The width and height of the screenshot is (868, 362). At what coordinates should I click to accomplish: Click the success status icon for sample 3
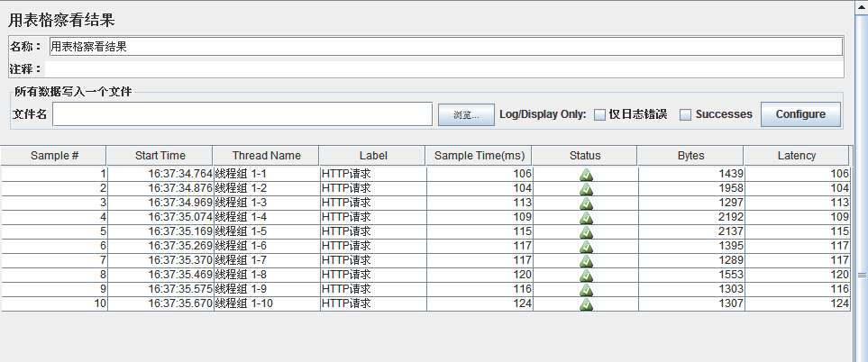click(586, 204)
